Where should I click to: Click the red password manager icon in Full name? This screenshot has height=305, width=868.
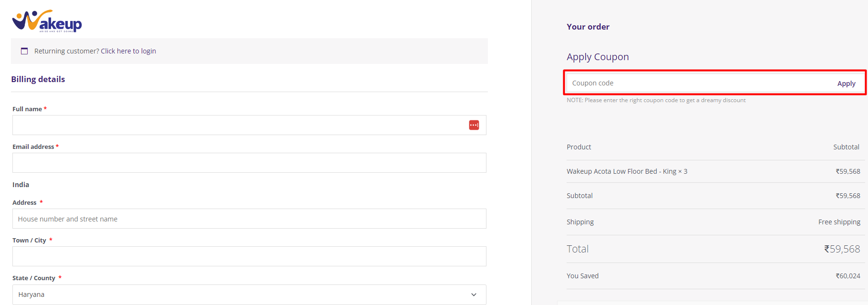point(474,125)
